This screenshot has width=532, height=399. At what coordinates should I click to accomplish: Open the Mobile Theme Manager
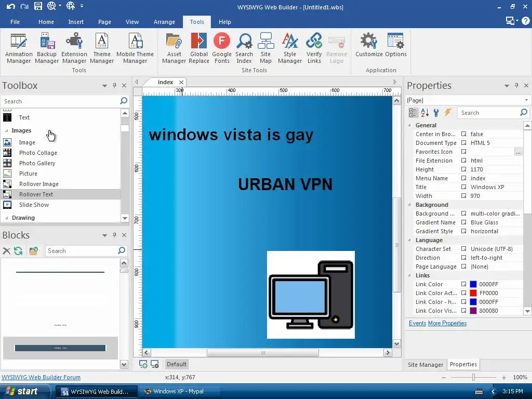[135, 48]
